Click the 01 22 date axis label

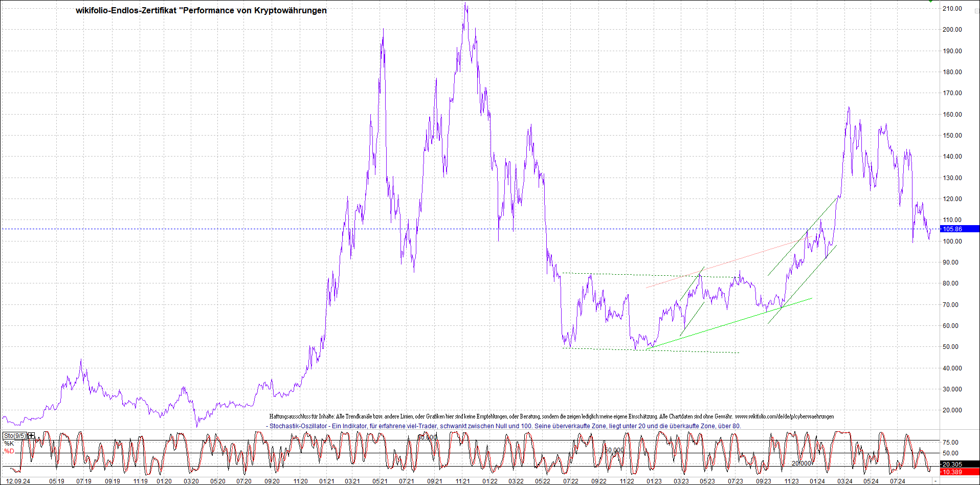tap(490, 481)
